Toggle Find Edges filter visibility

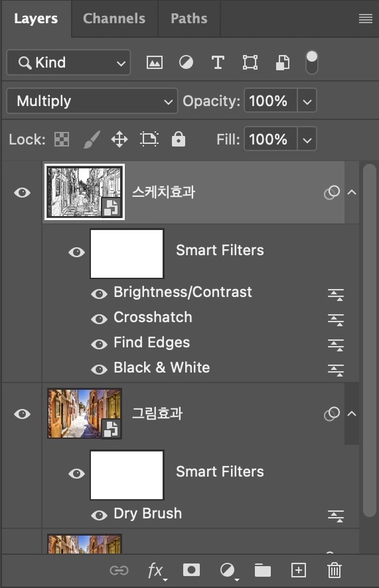(x=99, y=344)
